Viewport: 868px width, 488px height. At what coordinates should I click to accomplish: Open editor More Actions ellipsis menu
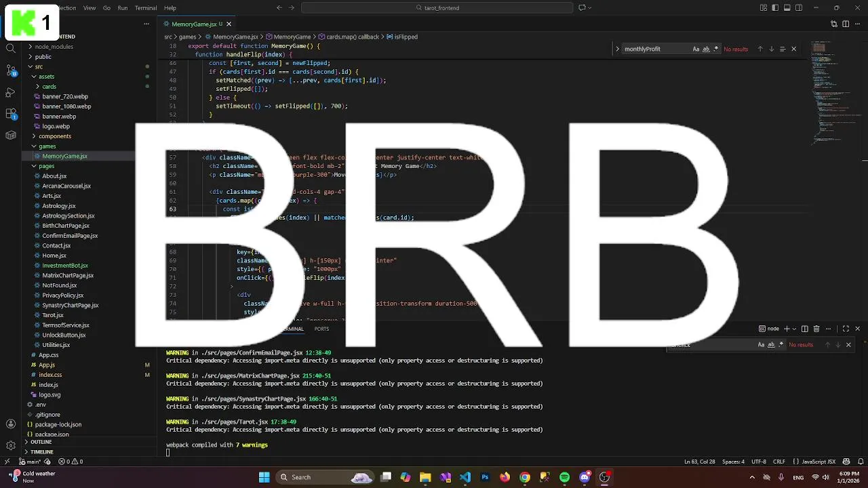click(857, 24)
